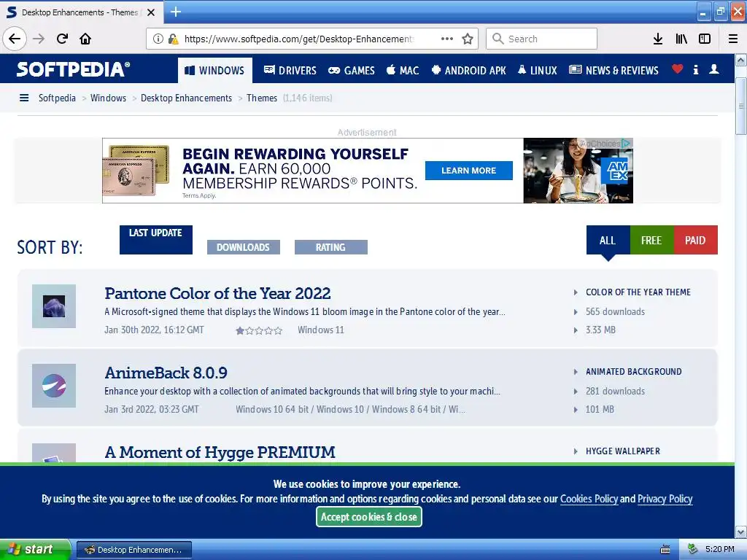This screenshot has width=747, height=560.
Task: Filter list to Free items
Action: coord(651,240)
